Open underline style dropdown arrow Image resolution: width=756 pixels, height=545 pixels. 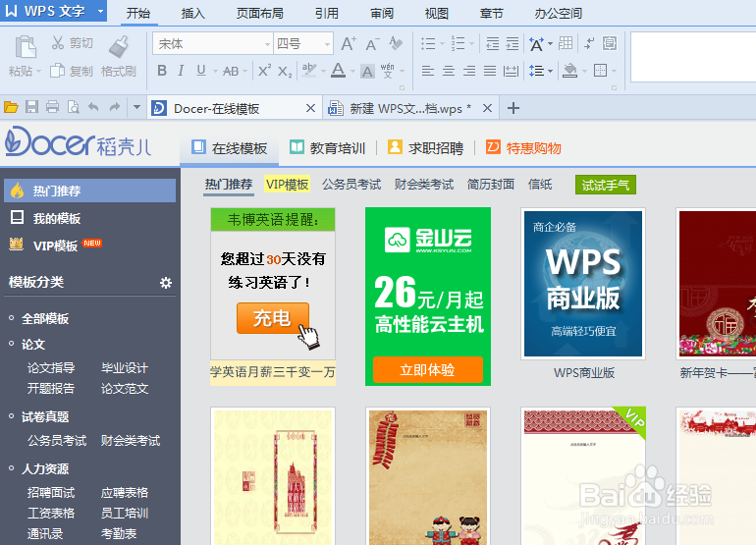[x=215, y=72]
